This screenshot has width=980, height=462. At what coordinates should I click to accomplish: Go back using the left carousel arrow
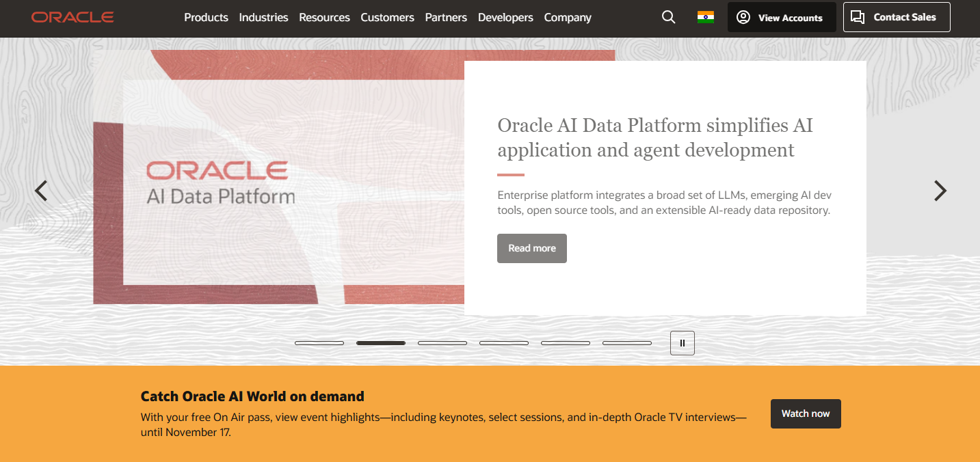pyautogui.click(x=41, y=191)
